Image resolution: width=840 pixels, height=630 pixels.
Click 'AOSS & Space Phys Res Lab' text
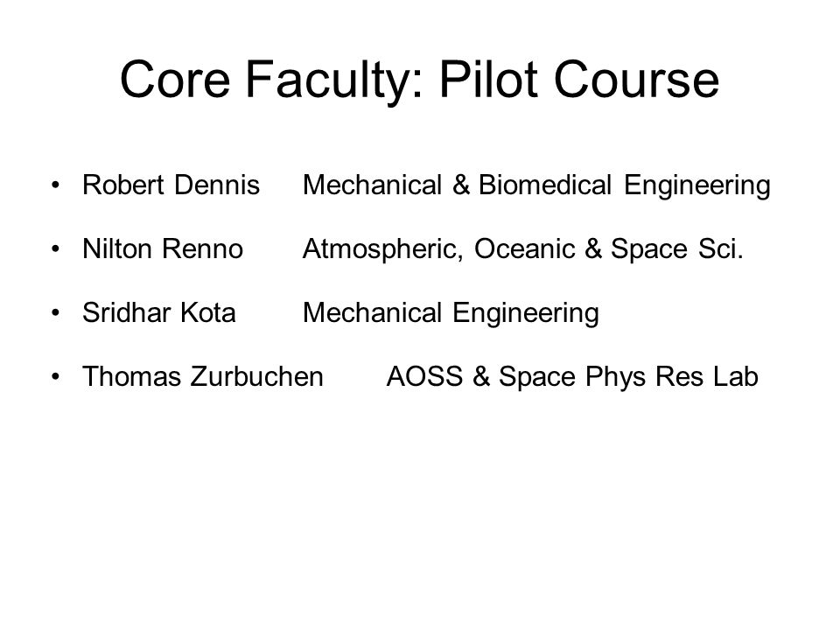click(x=572, y=378)
